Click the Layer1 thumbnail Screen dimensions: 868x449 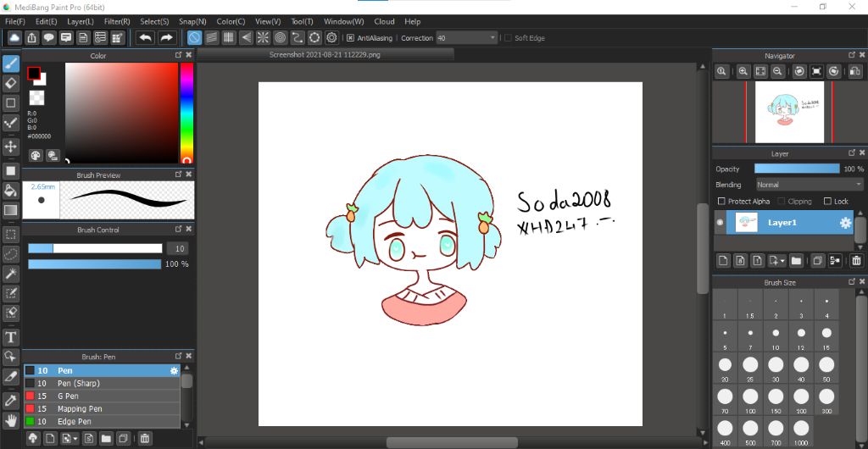tap(746, 222)
